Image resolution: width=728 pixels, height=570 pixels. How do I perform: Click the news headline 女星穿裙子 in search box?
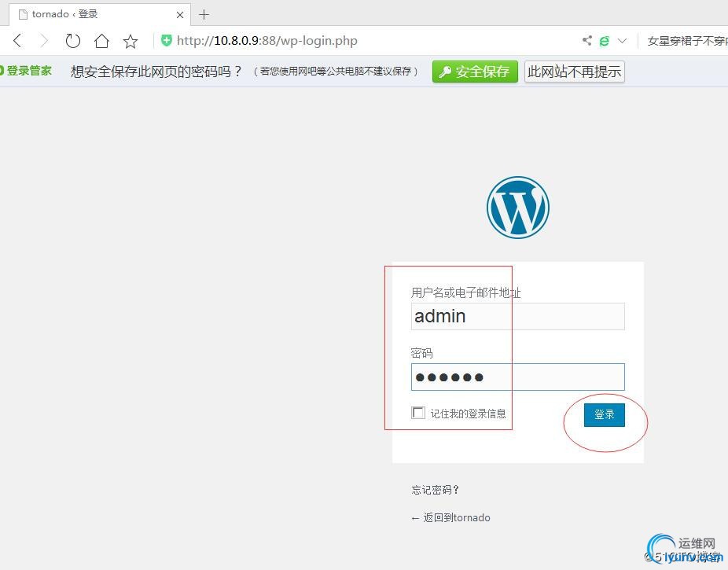point(687,41)
